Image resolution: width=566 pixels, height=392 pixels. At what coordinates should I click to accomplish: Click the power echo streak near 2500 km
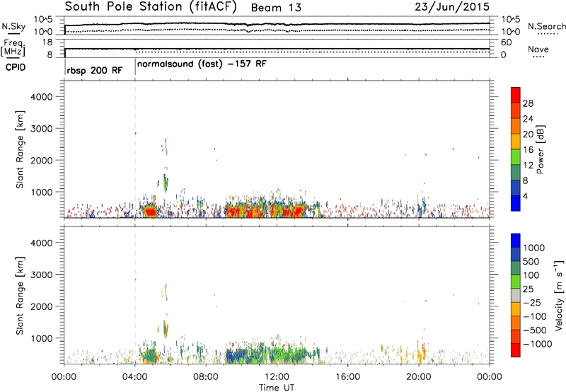166,146
